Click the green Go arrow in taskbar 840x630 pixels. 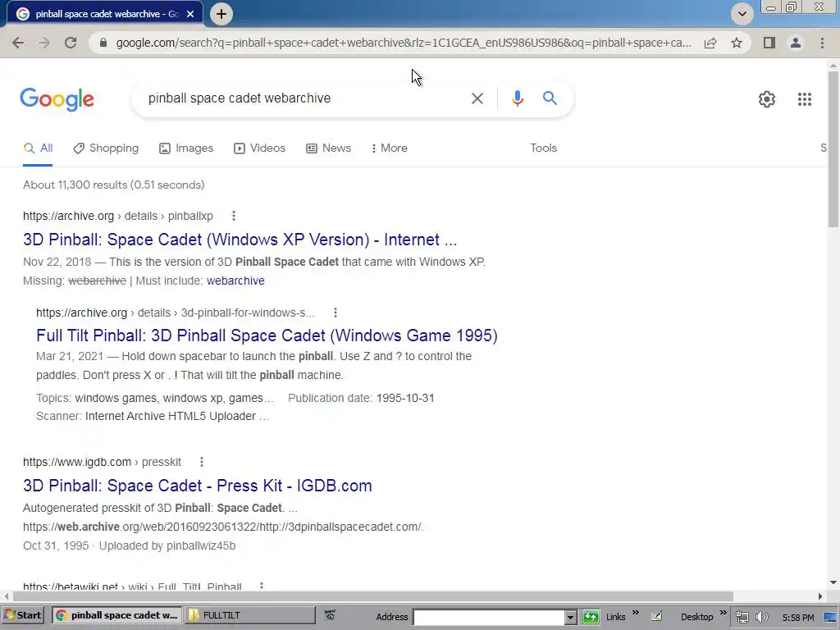click(591, 617)
